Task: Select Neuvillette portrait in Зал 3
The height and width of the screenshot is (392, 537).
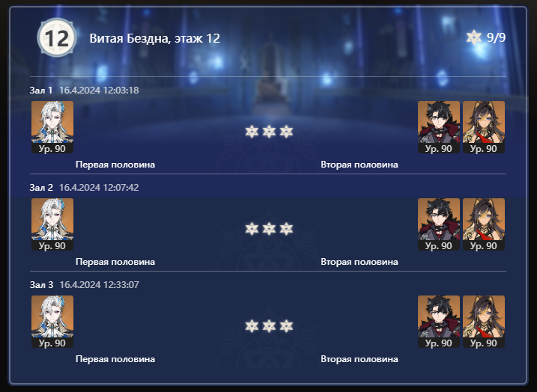Action: 52,322
